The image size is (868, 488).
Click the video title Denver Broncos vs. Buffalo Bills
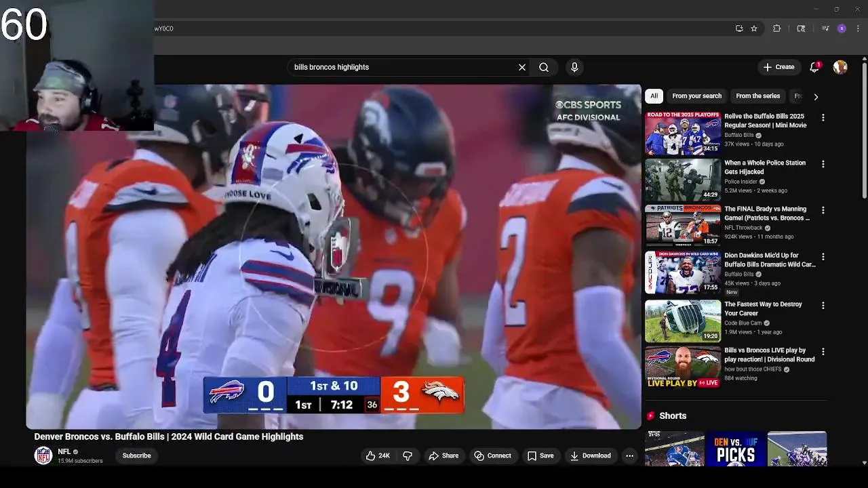[x=169, y=436]
